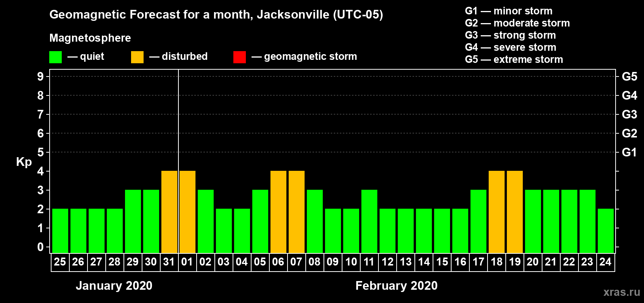Click the February 2020 month label

(x=397, y=286)
